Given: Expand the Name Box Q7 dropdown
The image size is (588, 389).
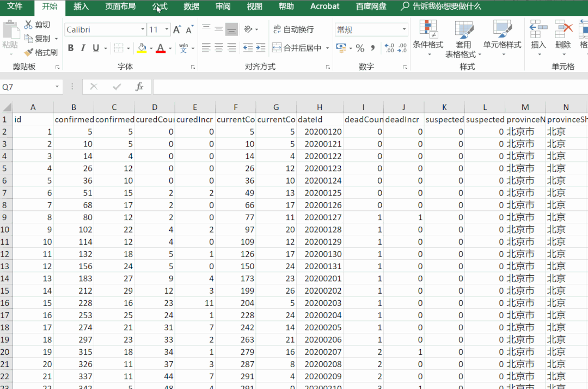Looking at the screenshot, I should (57, 87).
